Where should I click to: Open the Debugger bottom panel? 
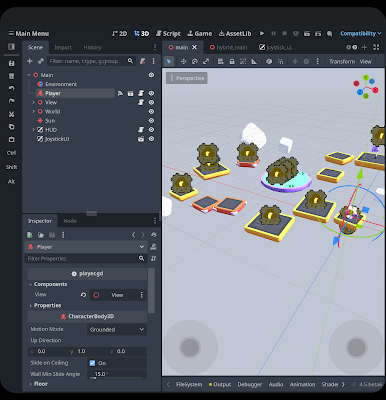pos(250,384)
